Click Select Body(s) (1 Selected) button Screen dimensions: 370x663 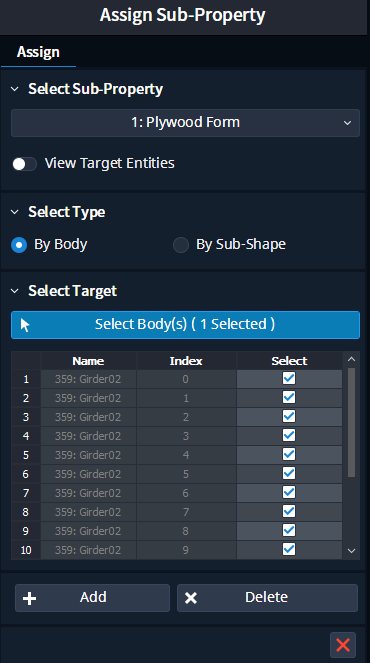click(x=185, y=325)
